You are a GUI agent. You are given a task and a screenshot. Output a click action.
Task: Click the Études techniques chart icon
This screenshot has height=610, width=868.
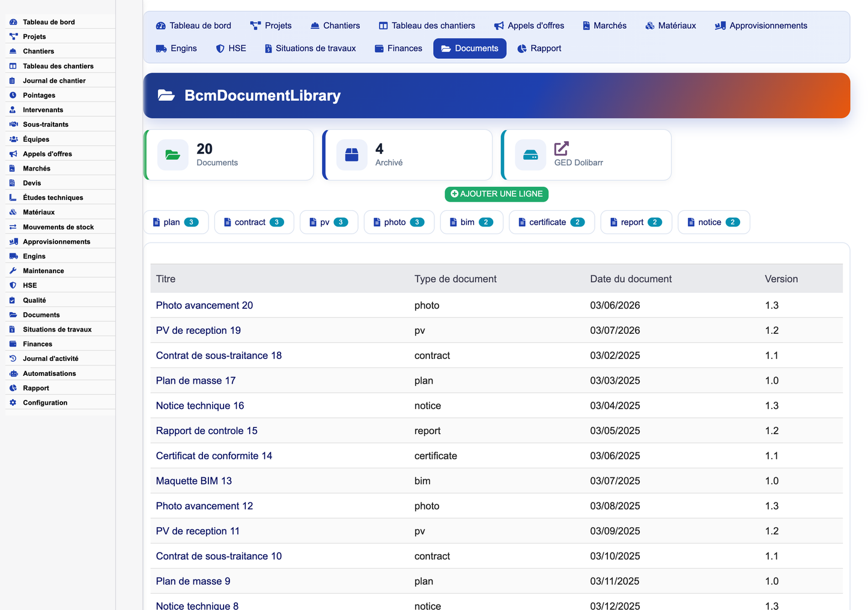[x=13, y=198]
